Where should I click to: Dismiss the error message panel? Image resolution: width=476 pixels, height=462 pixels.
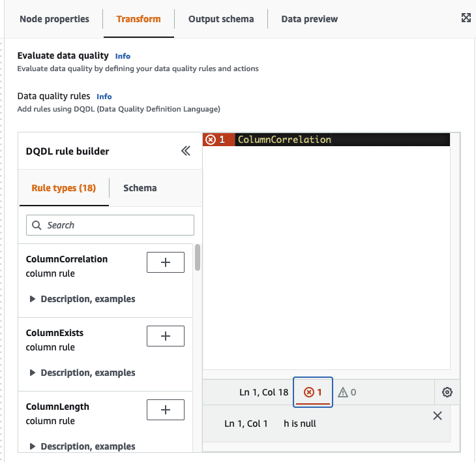[x=438, y=416]
